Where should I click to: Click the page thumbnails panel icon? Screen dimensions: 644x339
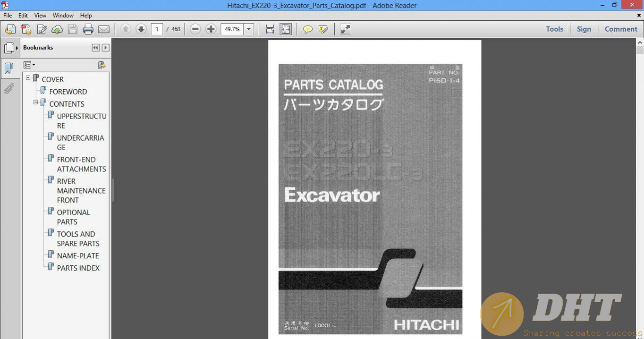coord(9,48)
